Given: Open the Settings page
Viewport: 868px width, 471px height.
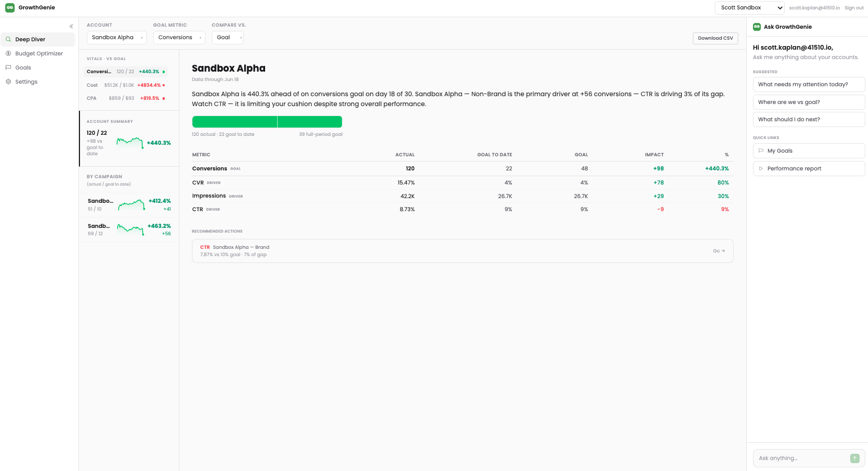Looking at the screenshot, I should coord(38,82).
